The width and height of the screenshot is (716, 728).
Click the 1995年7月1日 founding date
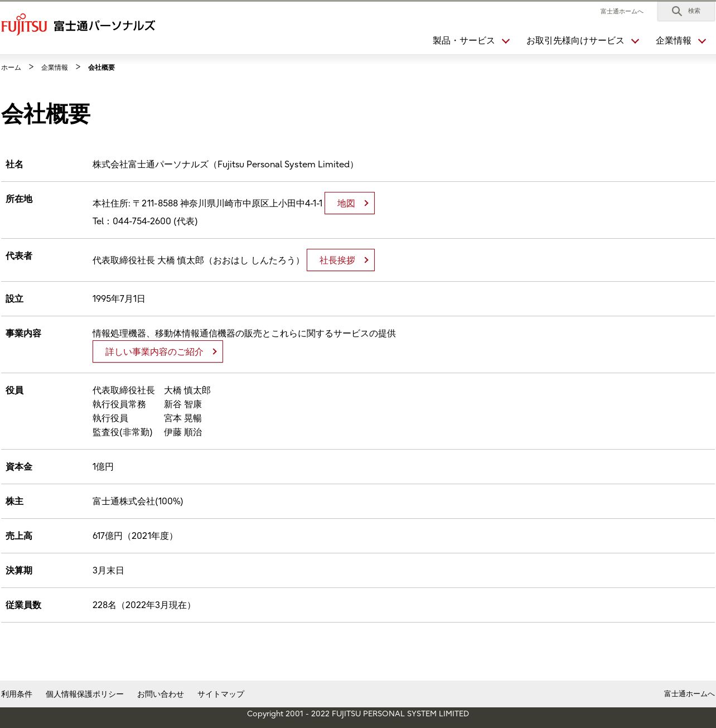(119, 298)
